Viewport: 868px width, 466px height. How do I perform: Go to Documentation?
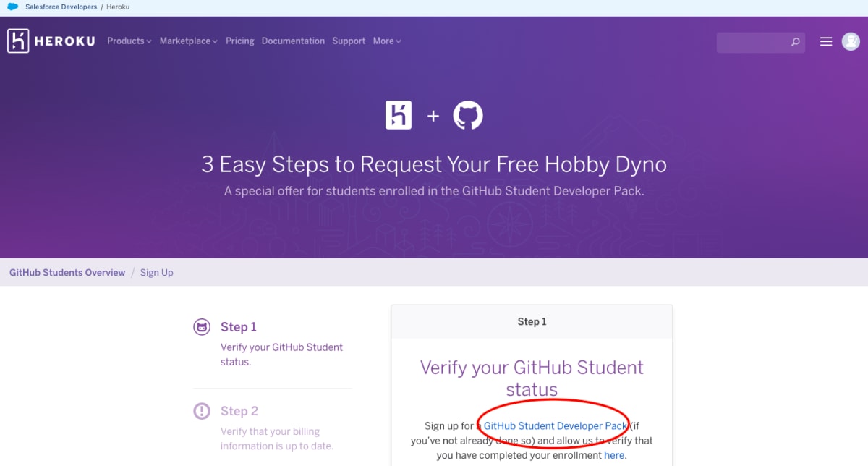(293, 41)
